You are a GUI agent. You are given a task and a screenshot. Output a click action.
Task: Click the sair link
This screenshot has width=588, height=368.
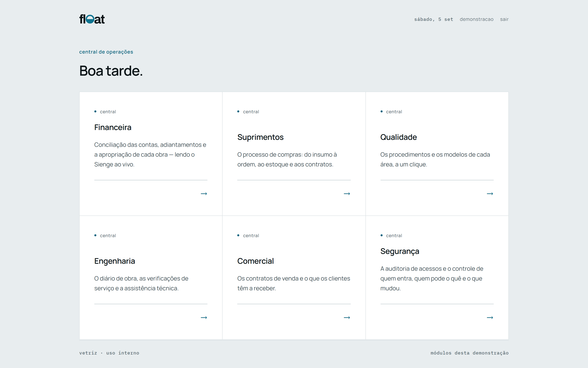point(504,19)
